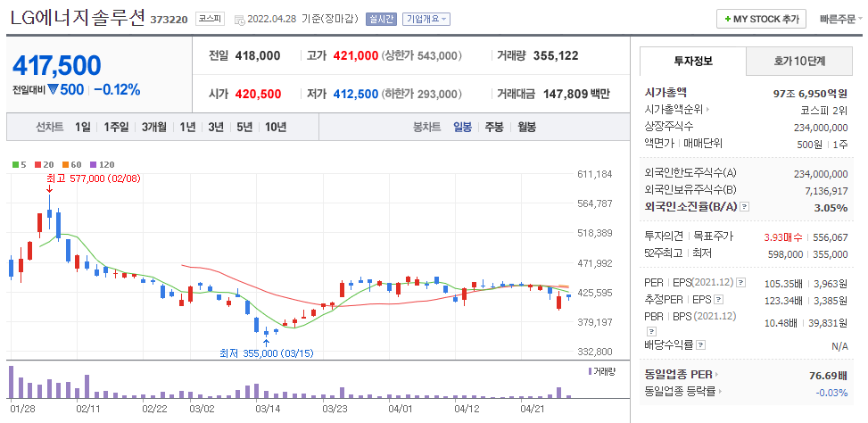Click the 시가총액 97조 6,950억원 value
The image size is (868, 423).
coord(810,93)
